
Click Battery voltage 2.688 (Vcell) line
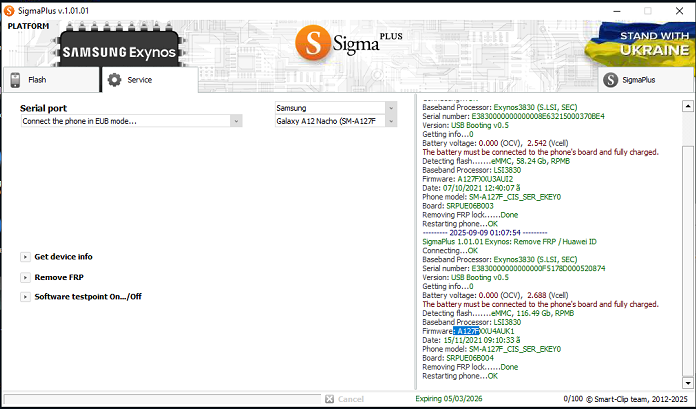point(495,295)
